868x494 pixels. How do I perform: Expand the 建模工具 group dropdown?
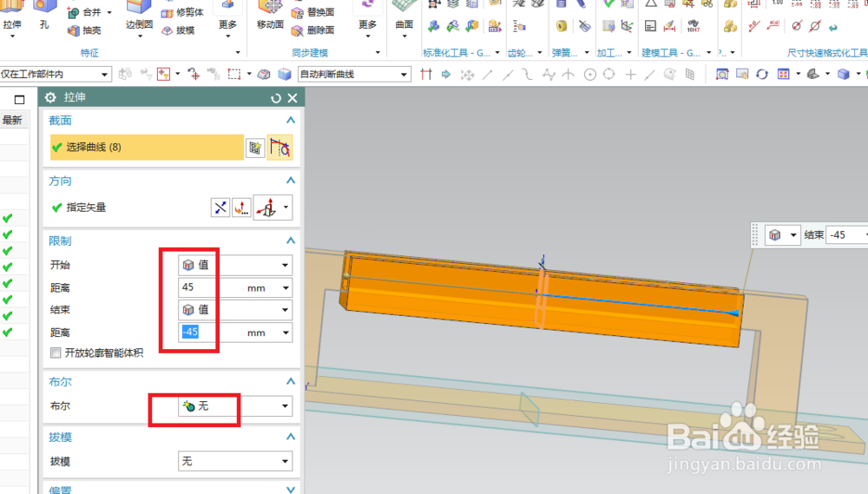pos(709,53)
